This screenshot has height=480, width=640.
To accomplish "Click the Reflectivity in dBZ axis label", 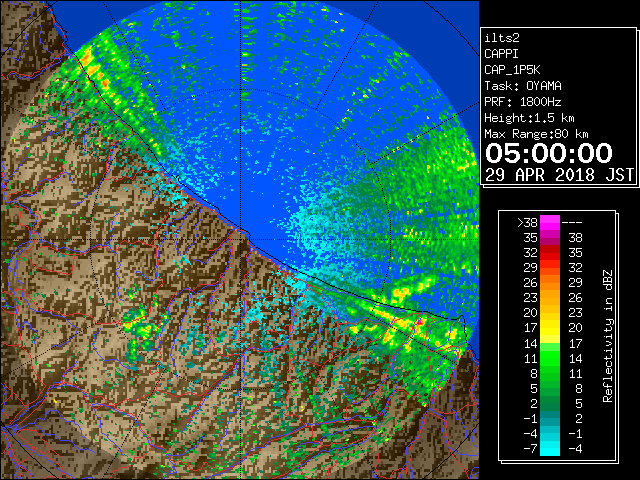I will pos(608,336).
